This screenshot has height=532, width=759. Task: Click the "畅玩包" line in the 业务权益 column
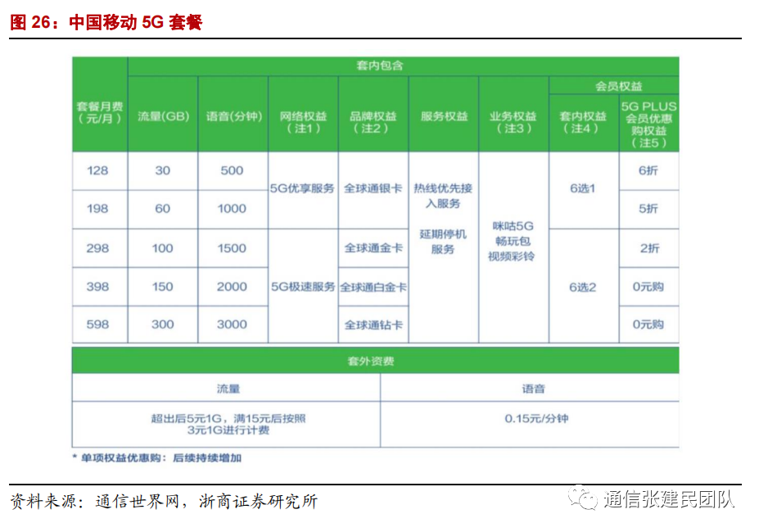[x=513, y=241]
